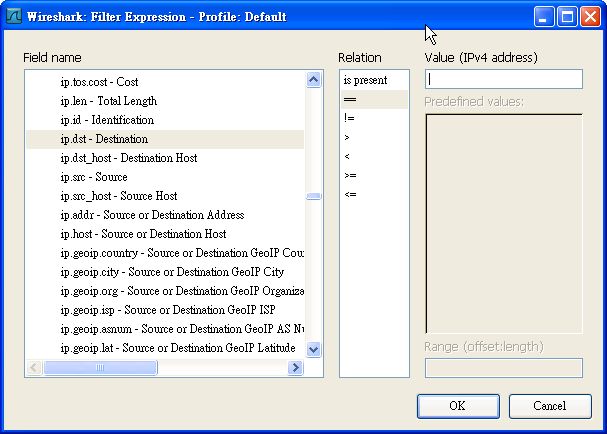Choose the '<' relation

[x=374, y=156]
